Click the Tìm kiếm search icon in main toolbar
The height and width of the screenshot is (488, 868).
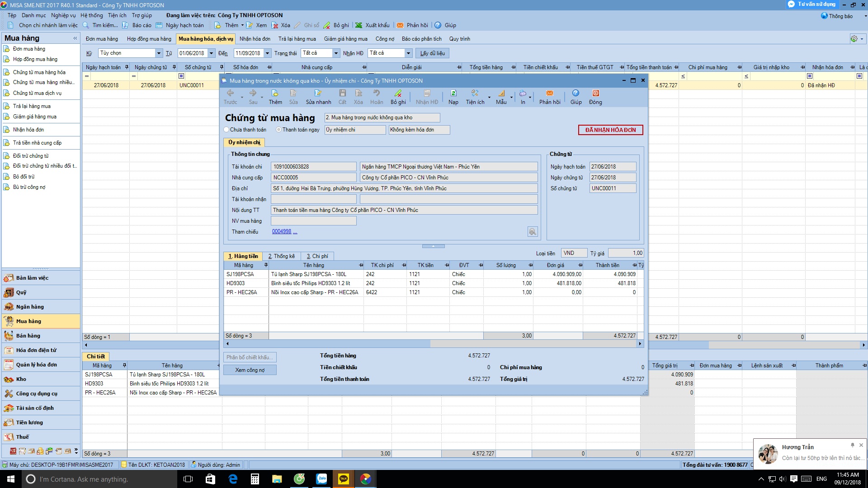(86, 25)
